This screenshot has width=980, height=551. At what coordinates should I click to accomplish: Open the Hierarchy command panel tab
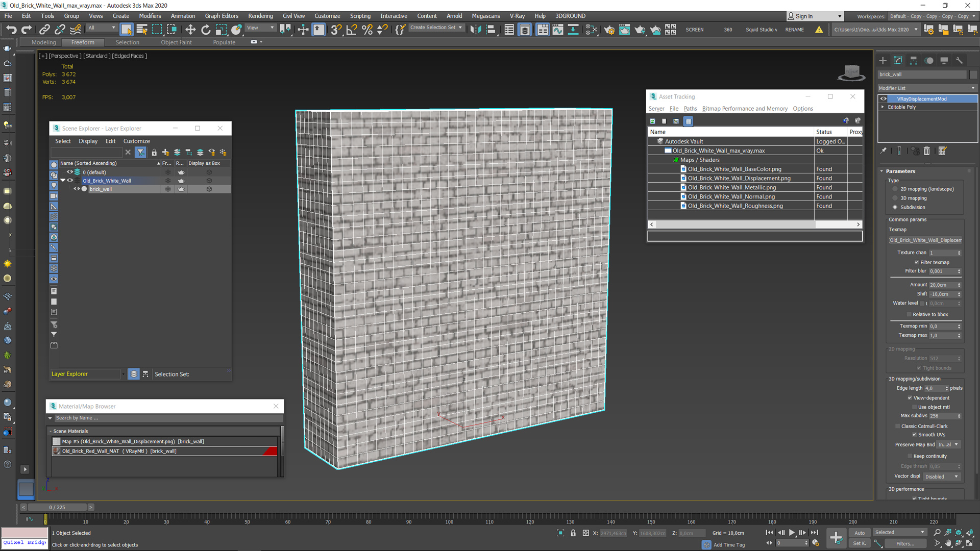[914, 61]
